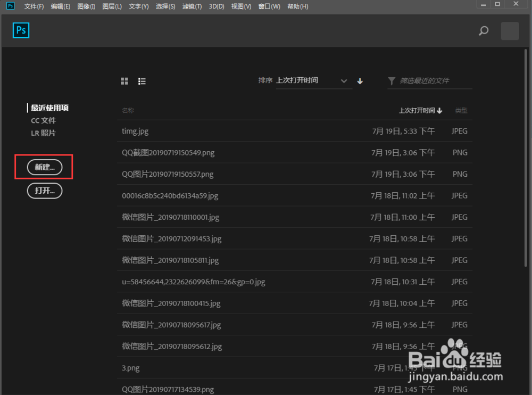Select 最近使用项 in sidebar
Viewport: 532px width, 395px height.
click(49, 108)
